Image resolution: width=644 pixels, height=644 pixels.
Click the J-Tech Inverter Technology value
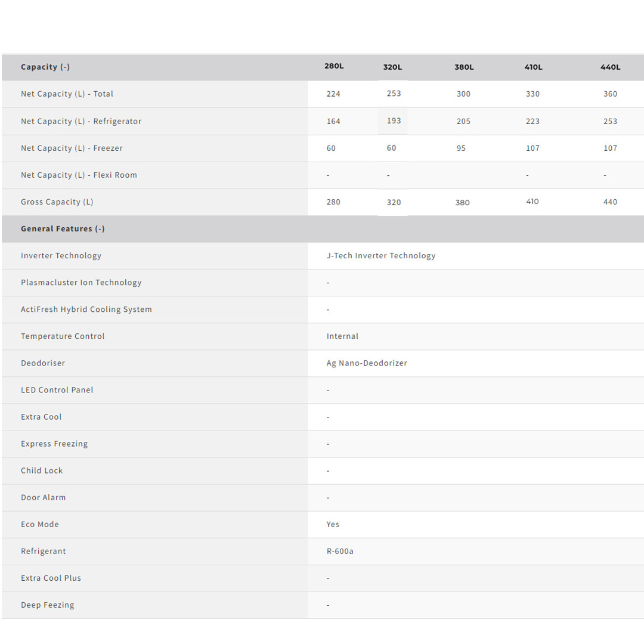pos(381,256)
